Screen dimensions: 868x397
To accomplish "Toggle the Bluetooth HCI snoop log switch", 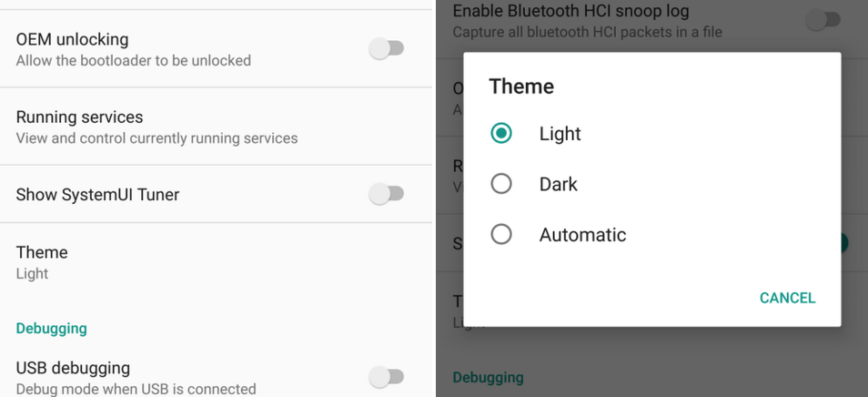I will [823, 19].
